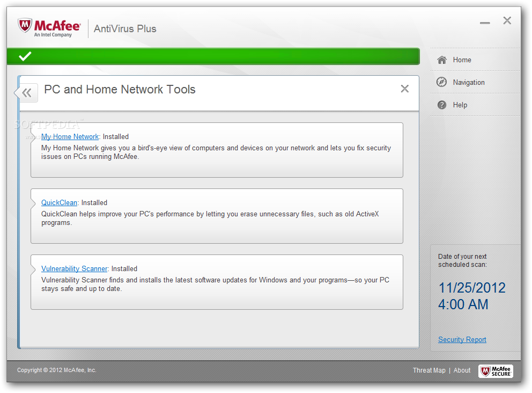
Task: Click the My Home Network description text
Action: tap(216, 152)
